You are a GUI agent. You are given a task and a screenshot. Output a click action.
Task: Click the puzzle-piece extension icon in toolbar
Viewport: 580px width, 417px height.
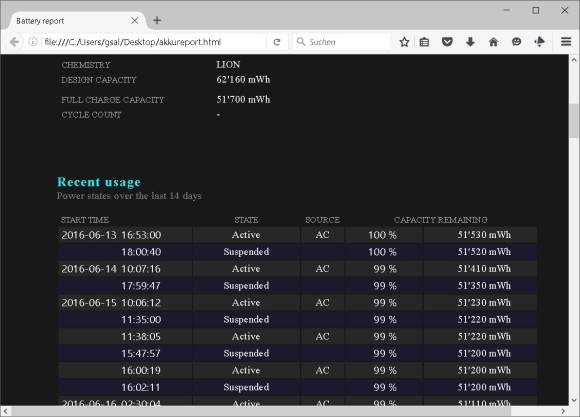540,41
